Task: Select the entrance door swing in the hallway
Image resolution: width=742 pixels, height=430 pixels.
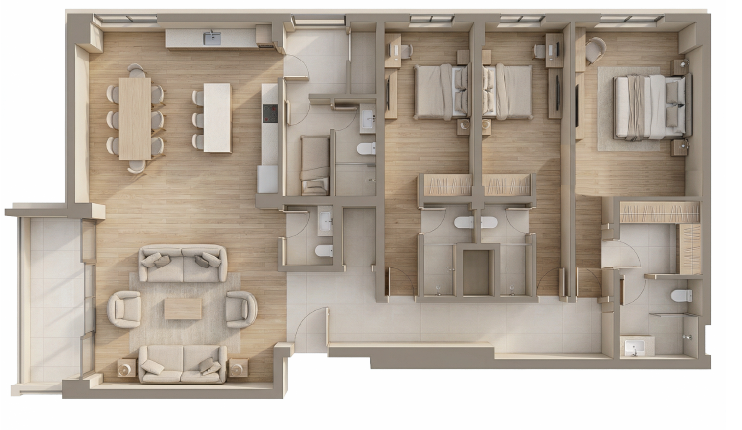Action: coord(312,325)
